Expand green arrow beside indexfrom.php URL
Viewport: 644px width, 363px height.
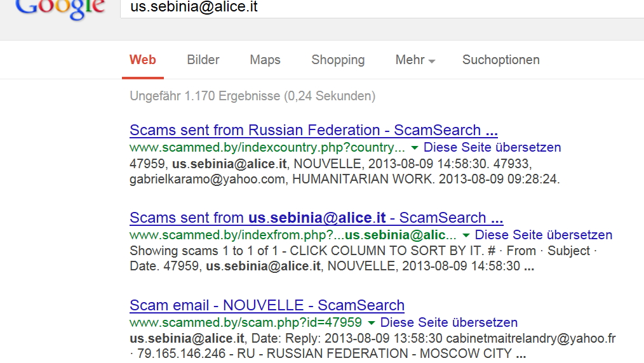coord(466,235)
